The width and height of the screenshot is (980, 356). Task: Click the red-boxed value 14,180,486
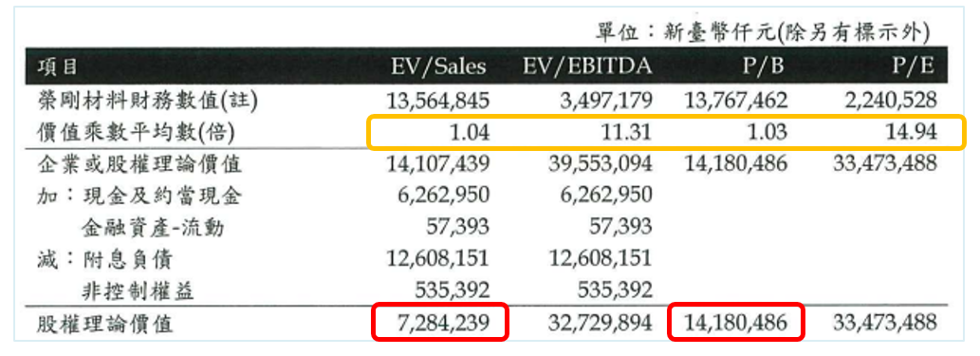[x=735, y=323]
